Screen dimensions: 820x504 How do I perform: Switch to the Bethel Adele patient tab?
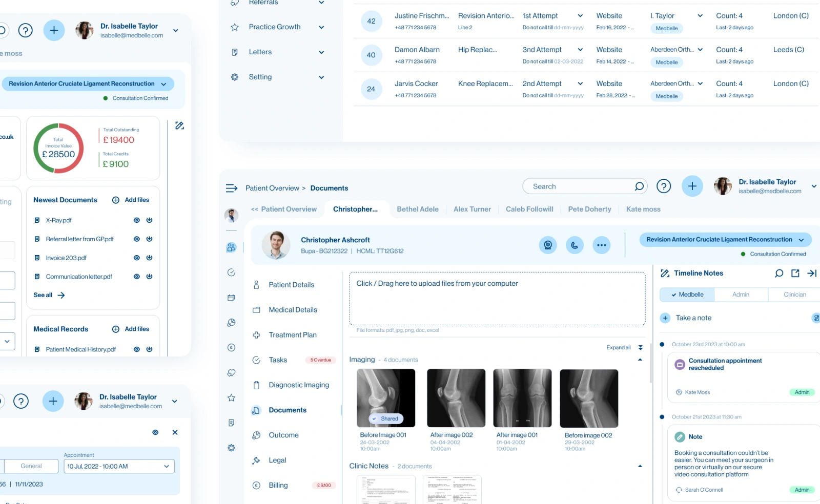(x=418, y=209)
